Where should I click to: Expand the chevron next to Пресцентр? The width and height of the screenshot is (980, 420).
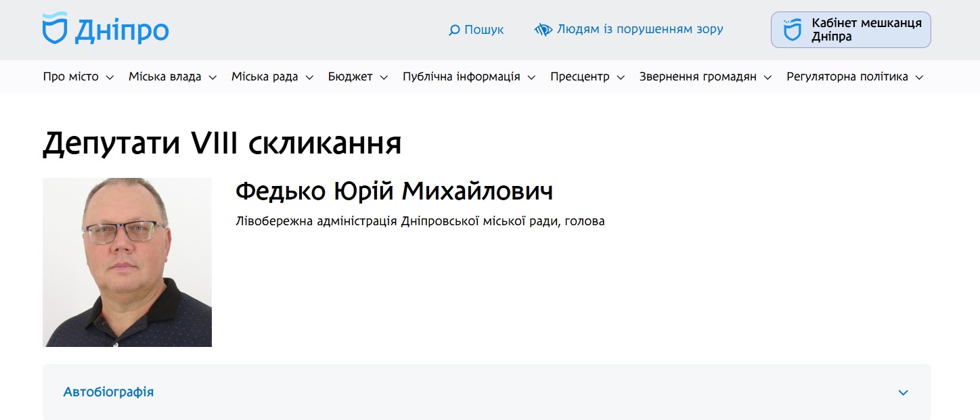(621, 78)
